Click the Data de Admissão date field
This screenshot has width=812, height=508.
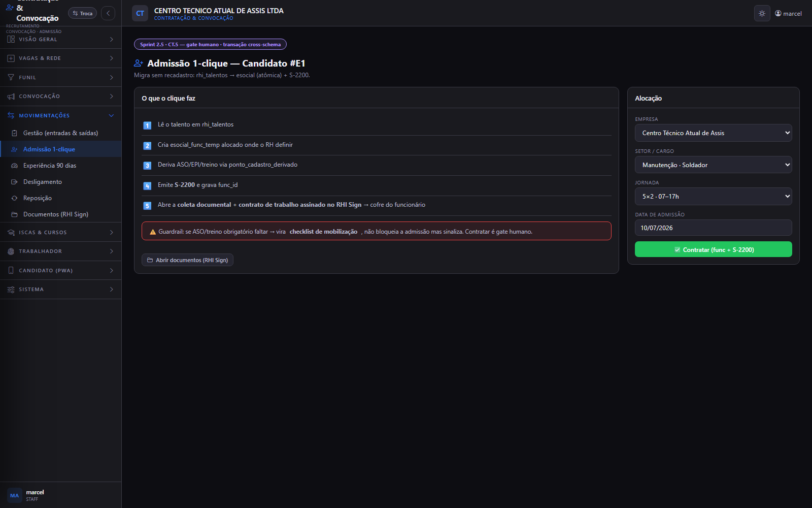[713, 228]
